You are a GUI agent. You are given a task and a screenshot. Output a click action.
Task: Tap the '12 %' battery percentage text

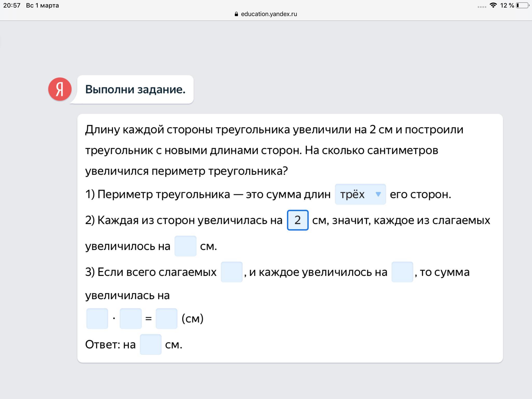(x=507, y=5)
